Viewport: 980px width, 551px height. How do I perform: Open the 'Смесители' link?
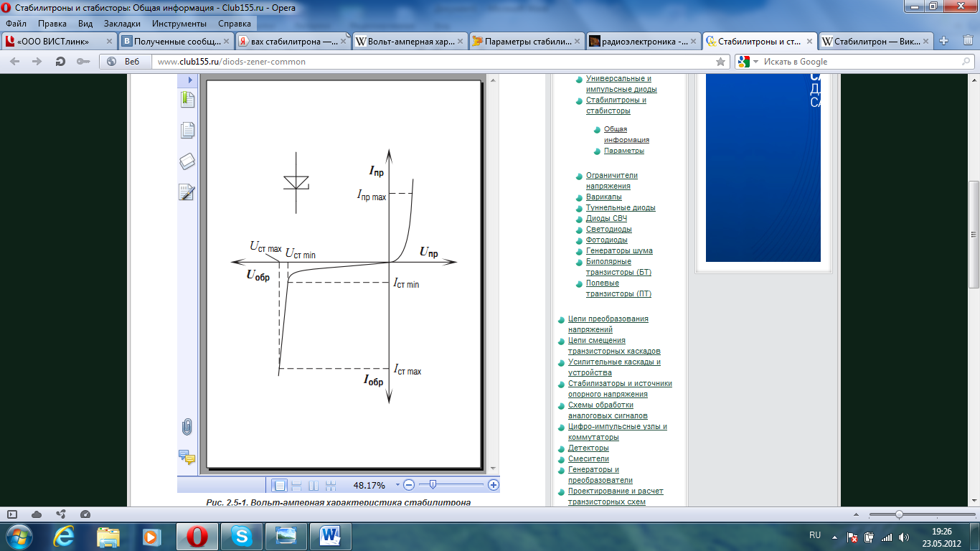588,458
